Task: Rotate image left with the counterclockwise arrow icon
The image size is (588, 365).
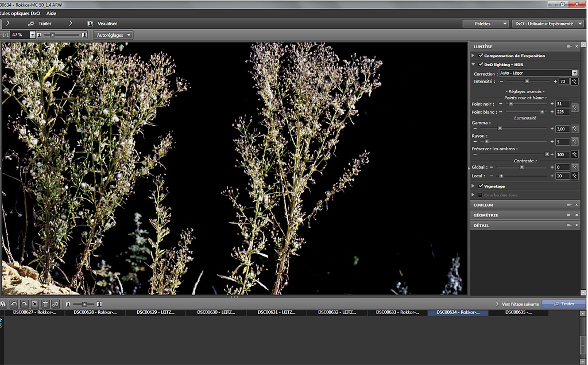Action: pyautogui.click(x=14, y=304)
